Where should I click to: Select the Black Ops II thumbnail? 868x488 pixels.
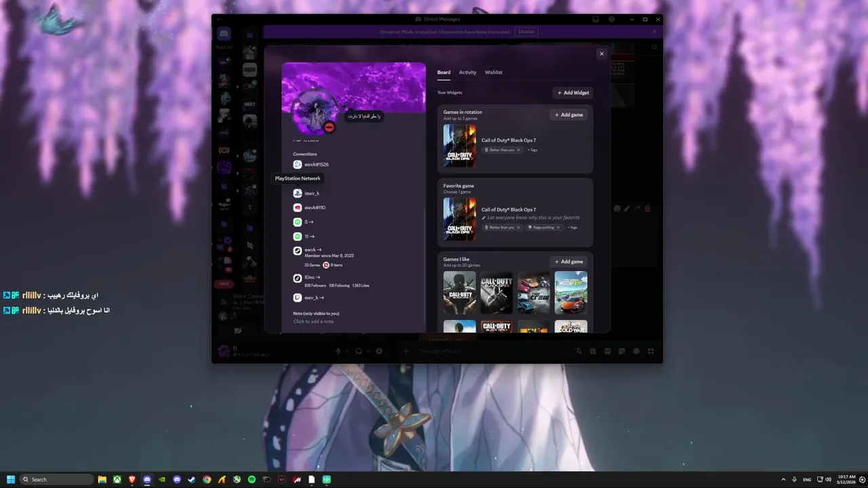coord(496,293)
